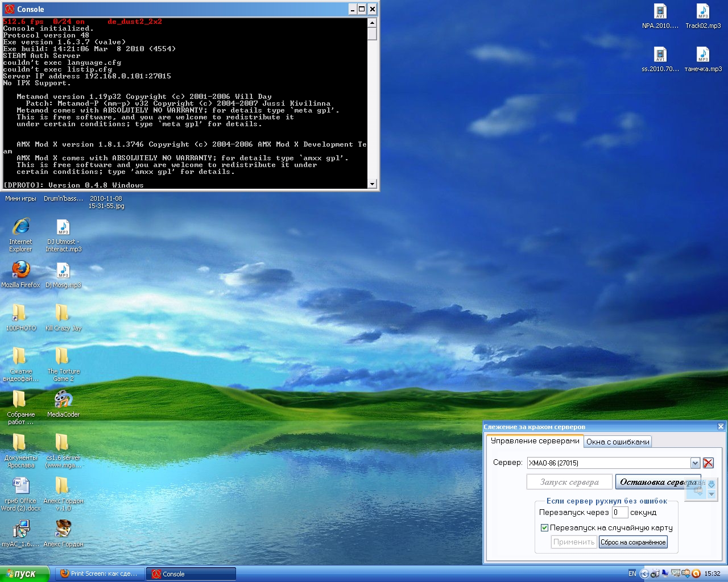This screenshot has width=728, height=582.
Task: Expand the Сервер dropdown list
Action: click(x=695, y=463)
